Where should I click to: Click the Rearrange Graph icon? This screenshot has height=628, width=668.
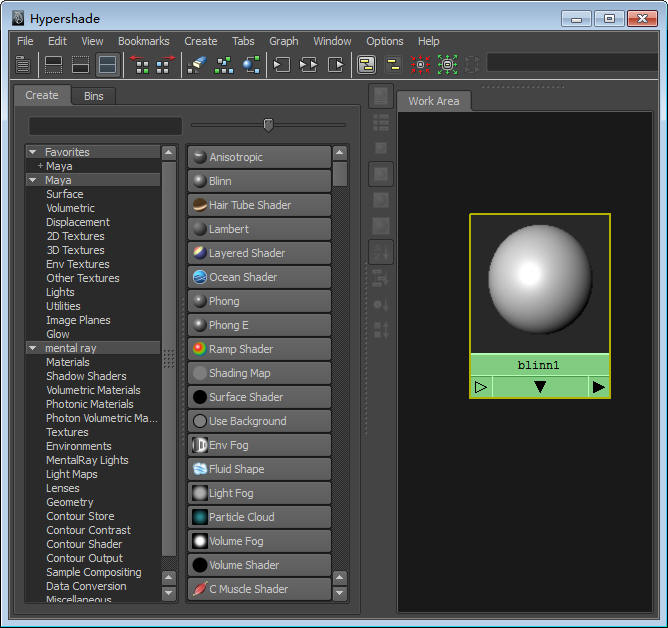tap(224, 65)
